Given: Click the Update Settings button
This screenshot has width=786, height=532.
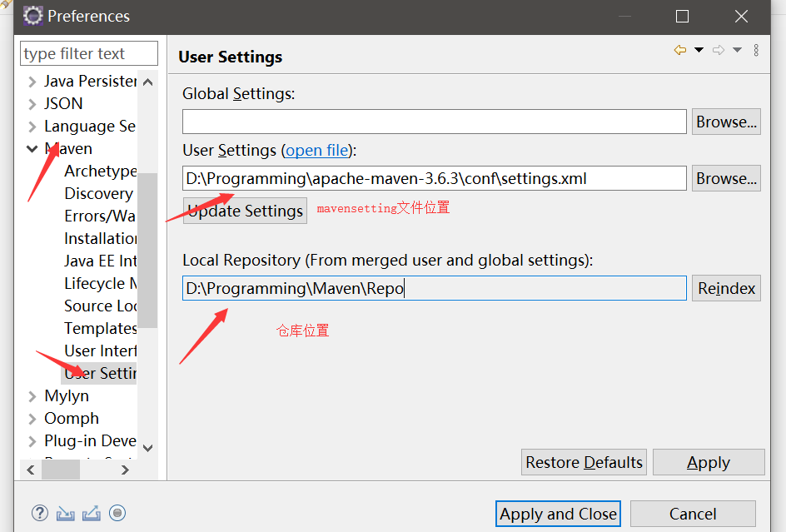Looking at the screenshot, I should [245, 211].
